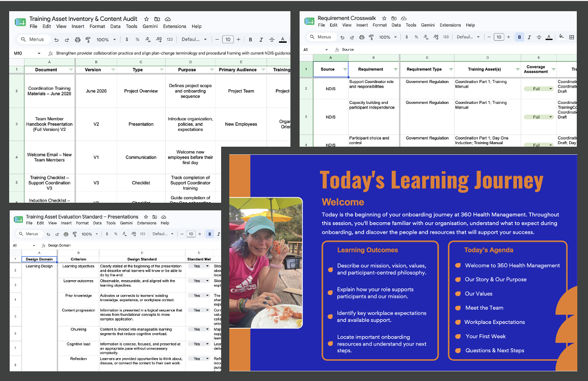Format as percent in Inventory toolbar
The height and width of the screenshot is (381, 588).
(x=137, y=39)
